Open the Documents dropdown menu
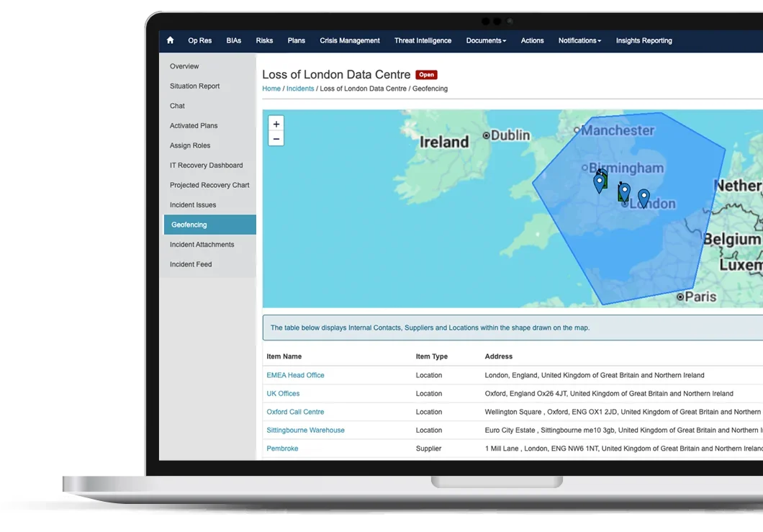 [486, 40]
